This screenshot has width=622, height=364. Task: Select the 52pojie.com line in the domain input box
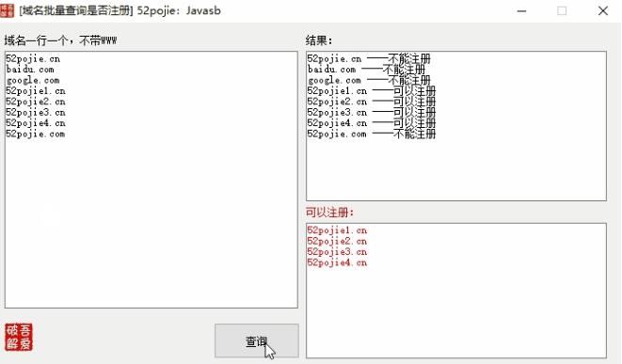tap(36, 134)
